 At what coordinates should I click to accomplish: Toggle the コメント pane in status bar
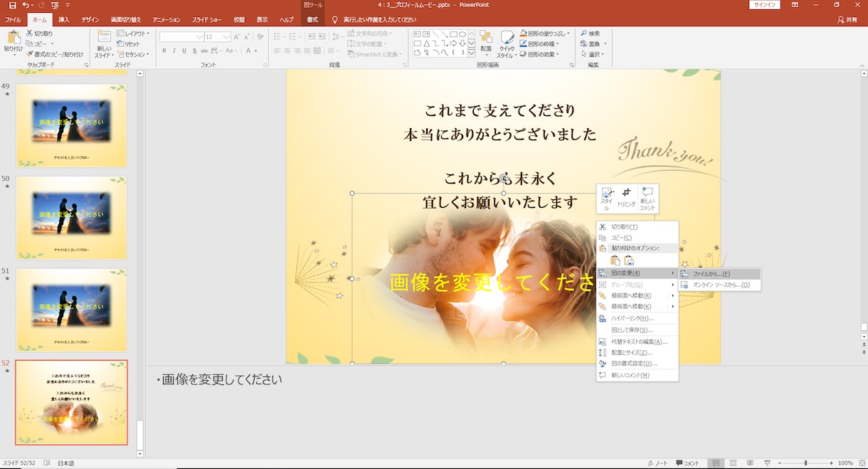click(x=687, y=463)
